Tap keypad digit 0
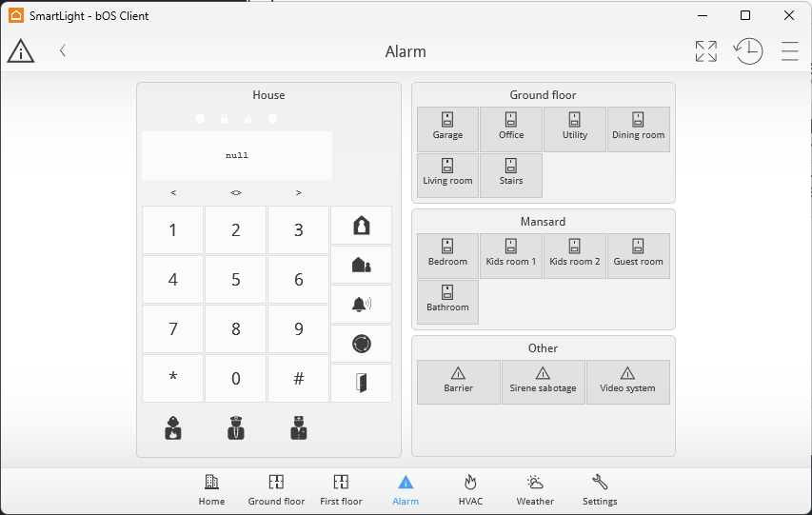The width and height of the screenshot is (812, 515). click(x=236, y=378)
